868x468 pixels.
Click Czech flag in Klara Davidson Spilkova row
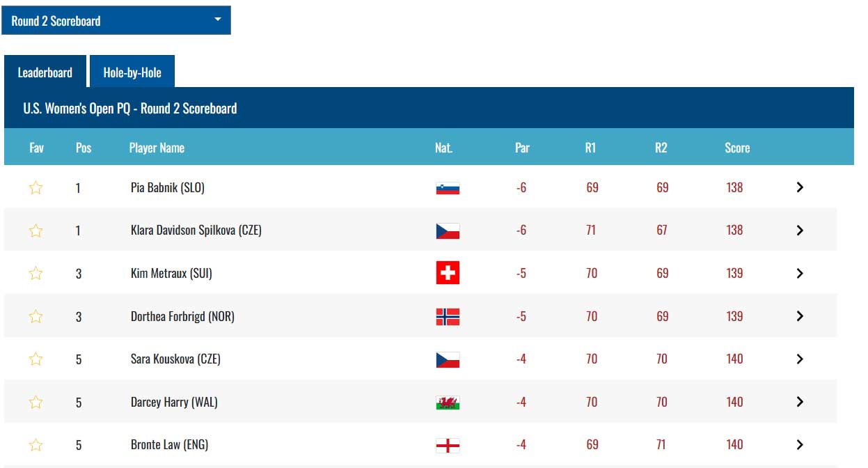tap(448, 231)
